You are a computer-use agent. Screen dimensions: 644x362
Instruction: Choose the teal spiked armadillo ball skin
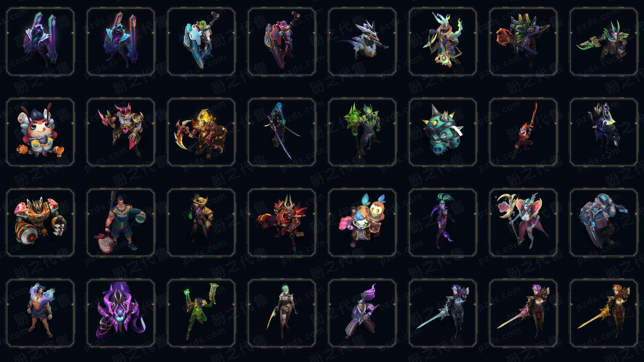click(443, 132)
